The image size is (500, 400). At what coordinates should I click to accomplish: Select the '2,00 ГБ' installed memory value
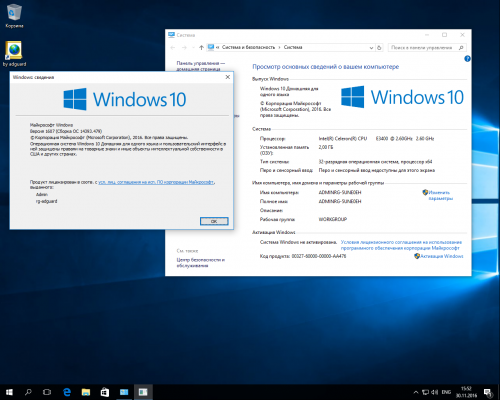(326, 147)
